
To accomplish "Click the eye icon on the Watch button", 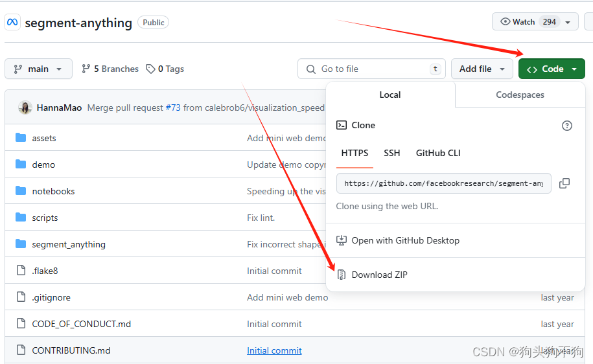I will 506,21.
